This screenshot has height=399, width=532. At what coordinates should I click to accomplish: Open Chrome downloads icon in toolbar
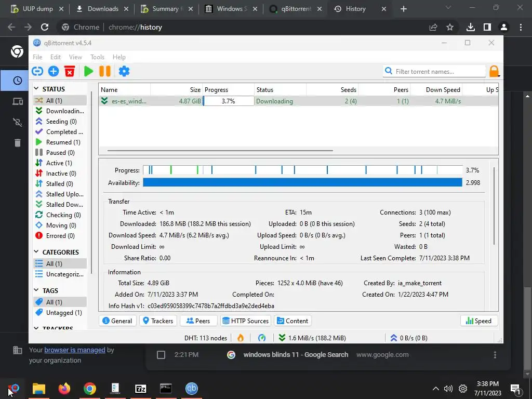point(471,27)
